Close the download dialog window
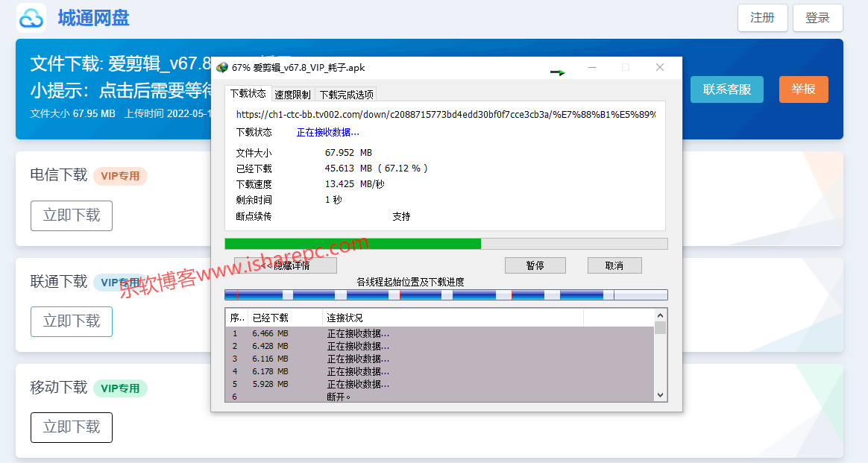This screenshot has width=868, height=463. click(x=659, y=68)
